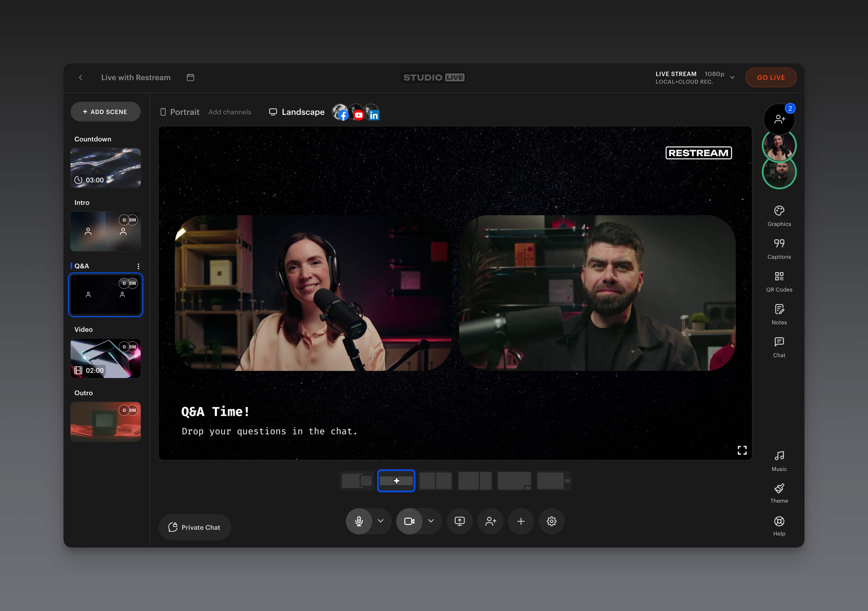Expand microphone options chevron
Image resolution: width=868 pixels, height=611 pixels.
[381, 521]
